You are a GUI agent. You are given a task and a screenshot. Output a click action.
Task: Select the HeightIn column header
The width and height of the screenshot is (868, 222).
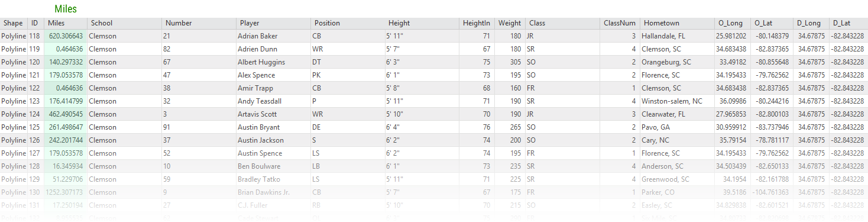pyautogui.click(x=477, y=23)
